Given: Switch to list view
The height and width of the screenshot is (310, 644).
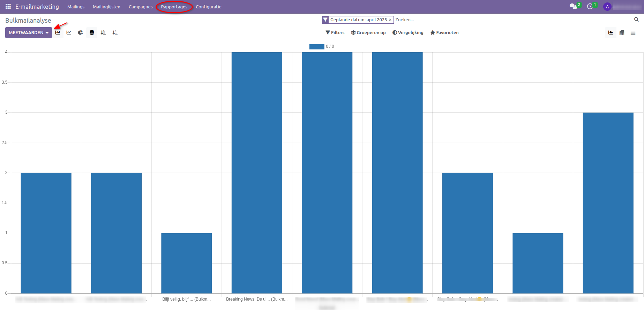Looking at the screenshot, I should coord(633,32).
